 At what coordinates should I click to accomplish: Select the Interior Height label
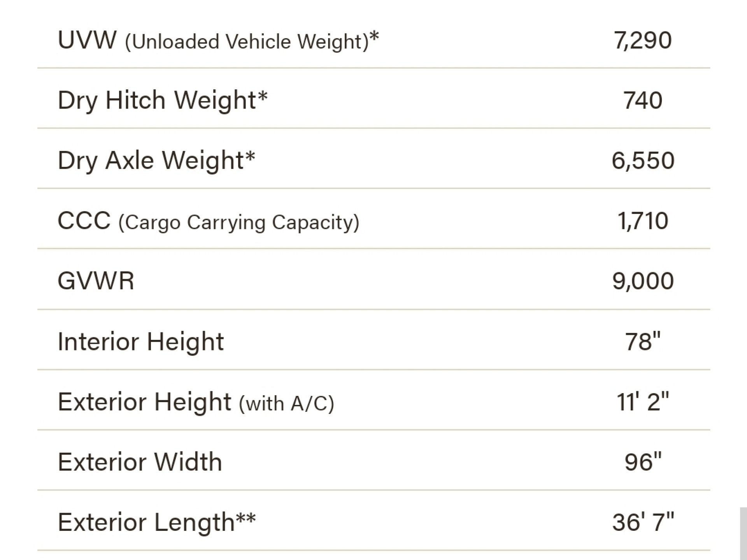pos(140,342)
